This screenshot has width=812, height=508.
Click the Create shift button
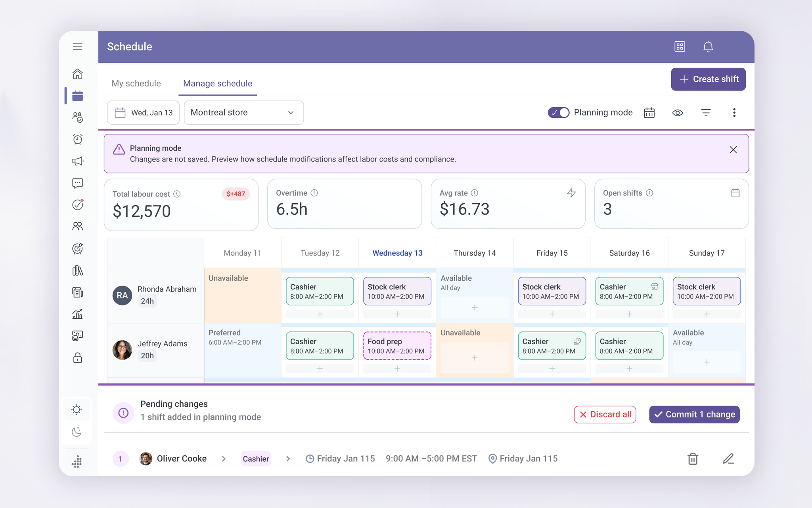[708, 79]
